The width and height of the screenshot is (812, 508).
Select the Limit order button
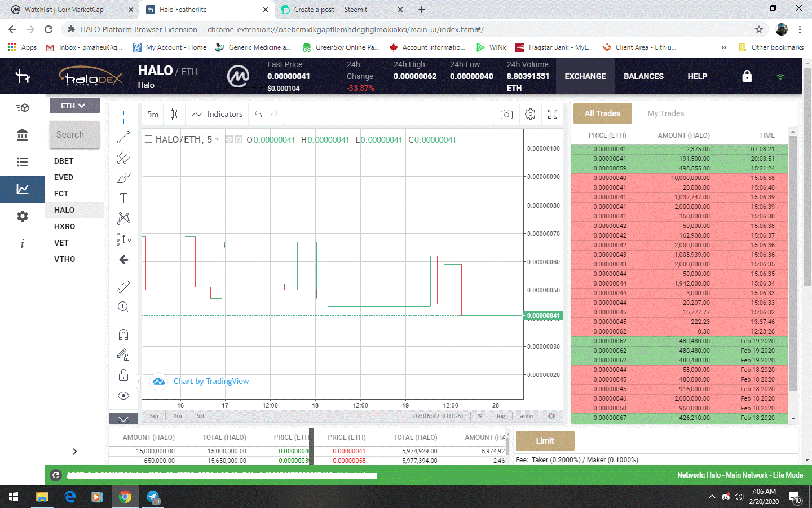click(x=545, y=441)
